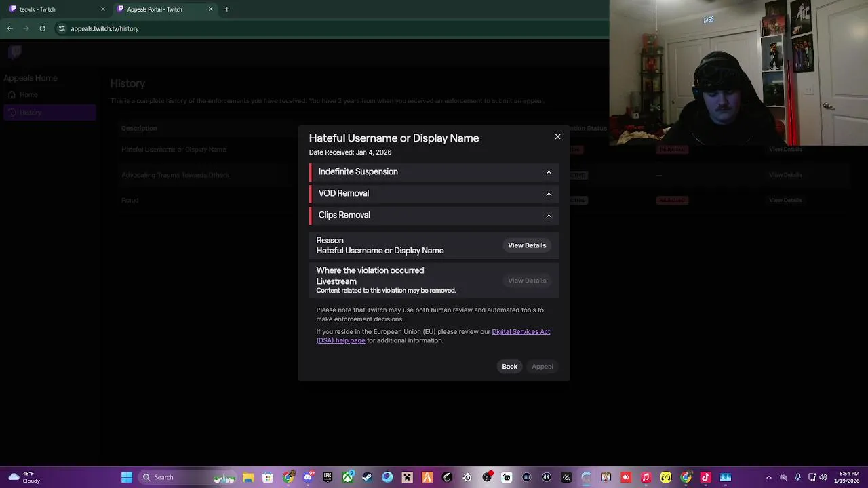Open the SteelSeries app from the taskbar
Screen dimensions: 868x488
click(x=467, y=477)
